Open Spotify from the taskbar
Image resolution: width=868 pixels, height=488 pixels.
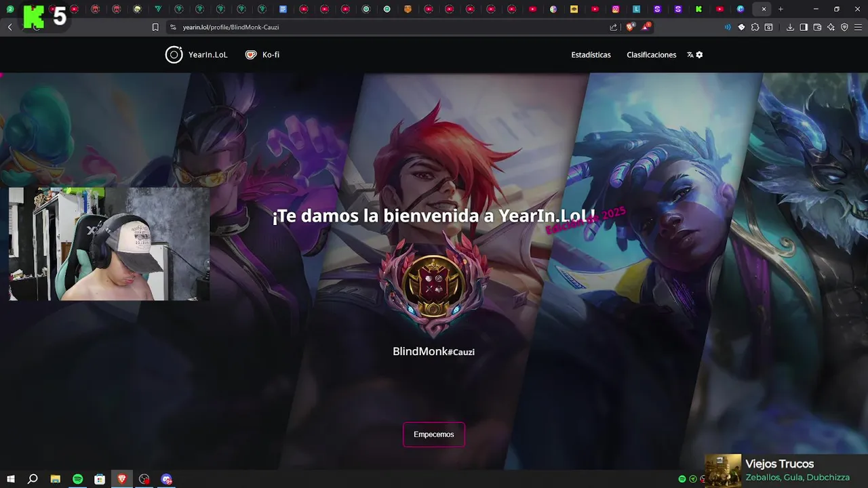point(77,479)
